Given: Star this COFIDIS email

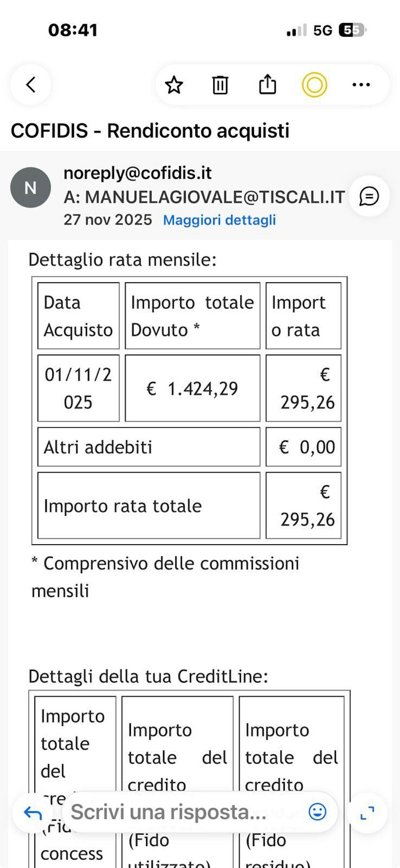Looking at the screenshot, I should pyautogui.click(x=174, y=85).
